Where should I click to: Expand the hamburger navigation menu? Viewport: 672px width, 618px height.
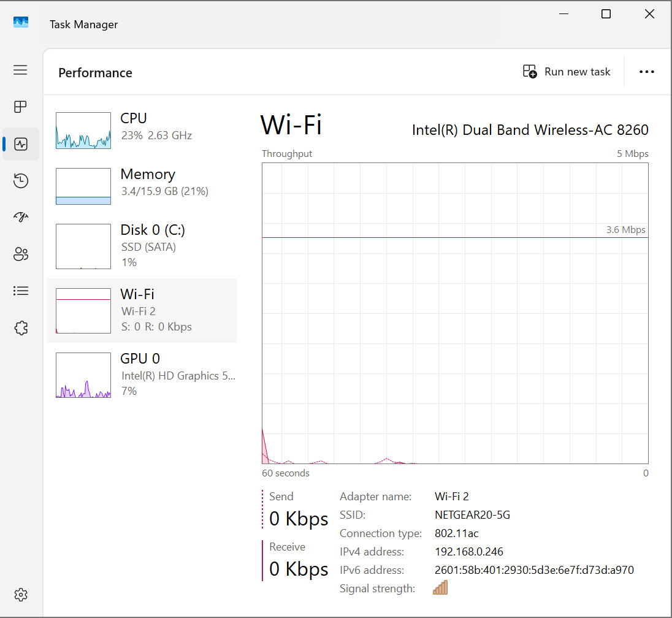click(x=20, y=70)
